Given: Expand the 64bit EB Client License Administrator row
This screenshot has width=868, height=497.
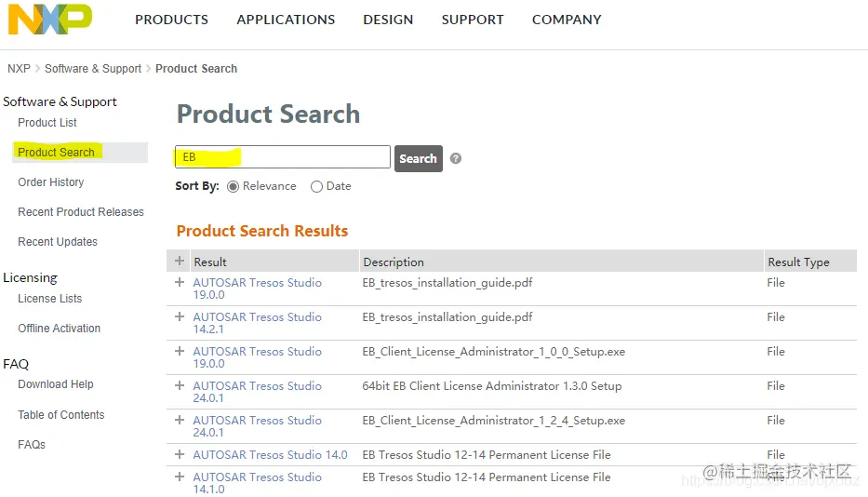Looking at the screenshot, I should 180,386.
